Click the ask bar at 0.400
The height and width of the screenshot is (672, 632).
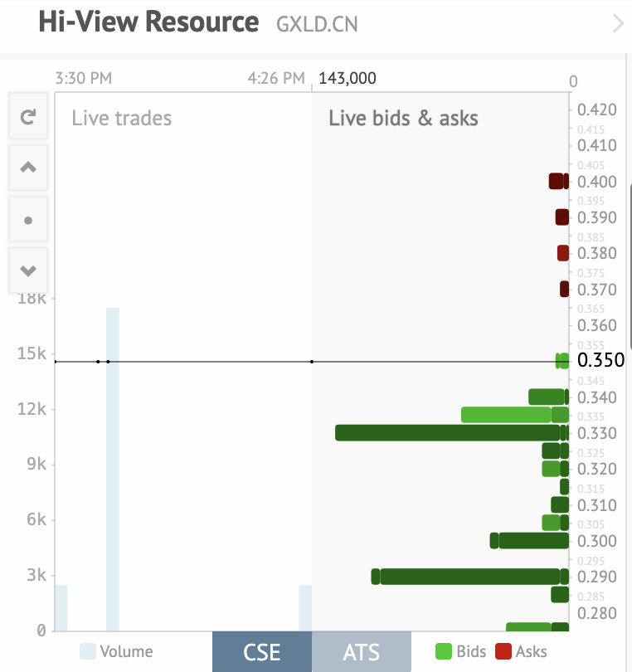557,181
